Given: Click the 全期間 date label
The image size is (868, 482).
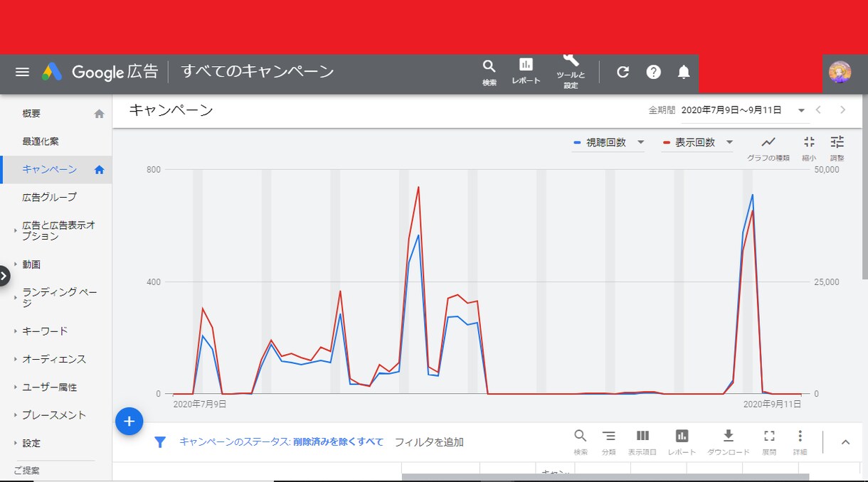Looking at the screenshot, I should 662,111.
